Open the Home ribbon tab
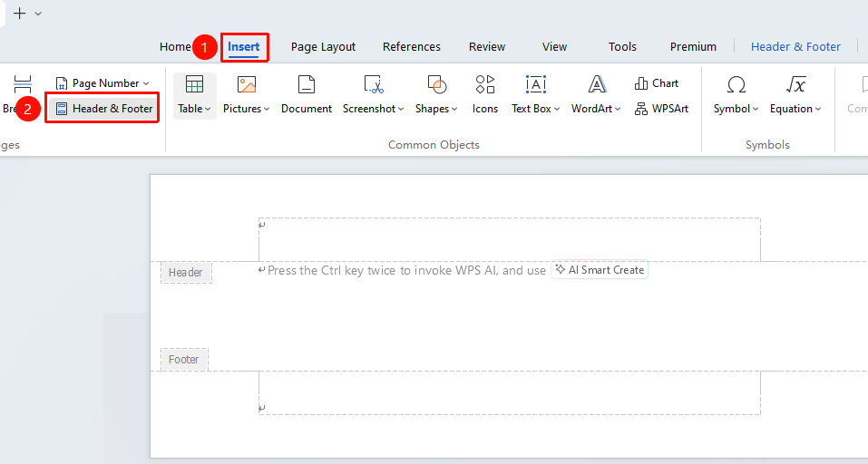 (175, 47)
